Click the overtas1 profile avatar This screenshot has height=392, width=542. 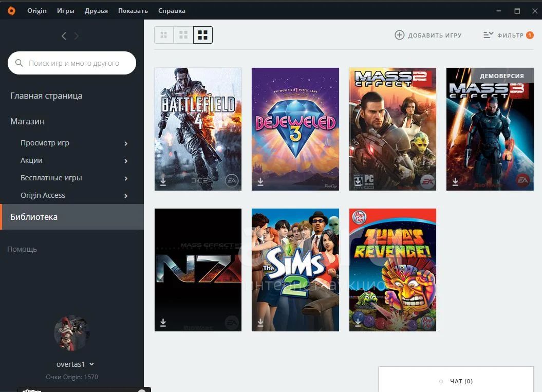tap(72, 332)
